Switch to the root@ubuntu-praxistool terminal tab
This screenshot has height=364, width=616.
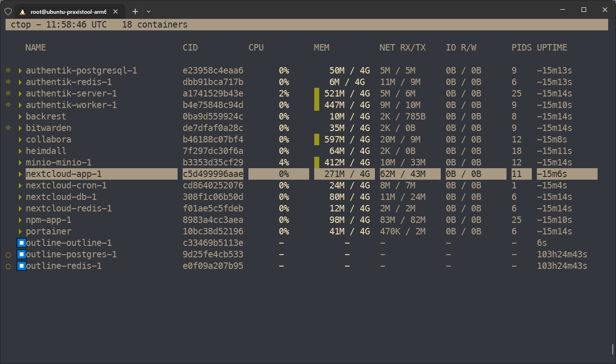[68, 11]
